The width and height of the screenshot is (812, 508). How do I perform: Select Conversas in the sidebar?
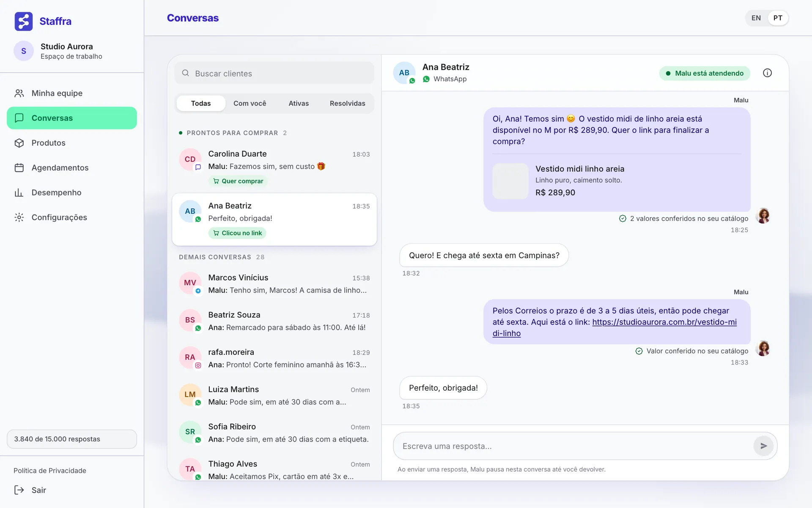pos(72,118)
